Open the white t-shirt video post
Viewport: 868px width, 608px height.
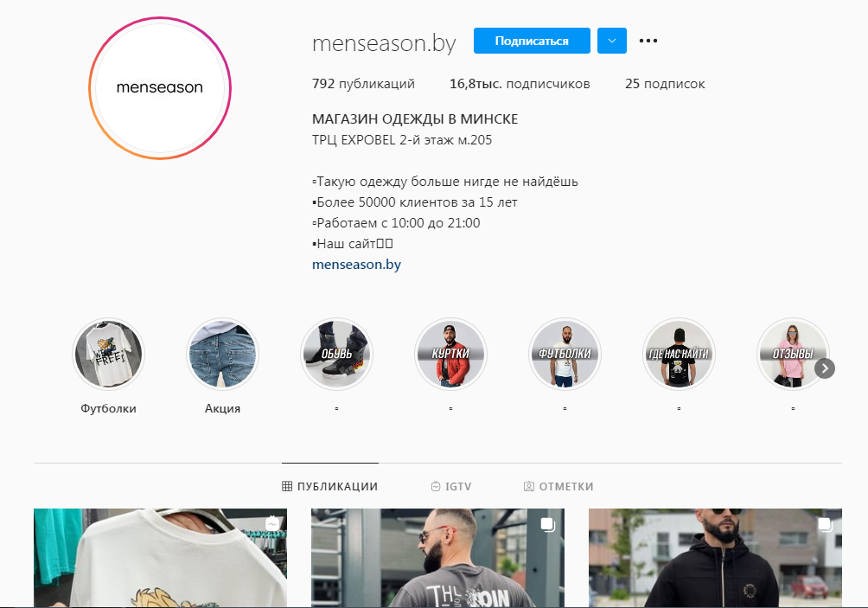pyautogui.click(x=161, y=558)
